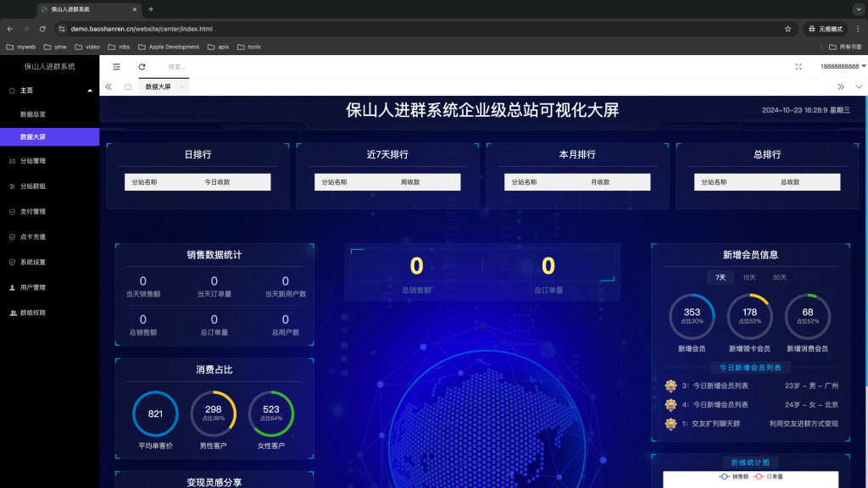Select the 7天 new member tab

pyautogui.click(x=721, y=277)
